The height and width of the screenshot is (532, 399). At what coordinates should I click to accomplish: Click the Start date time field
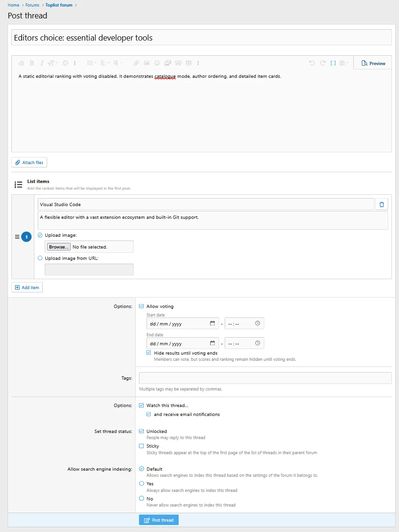click(244, 324)
